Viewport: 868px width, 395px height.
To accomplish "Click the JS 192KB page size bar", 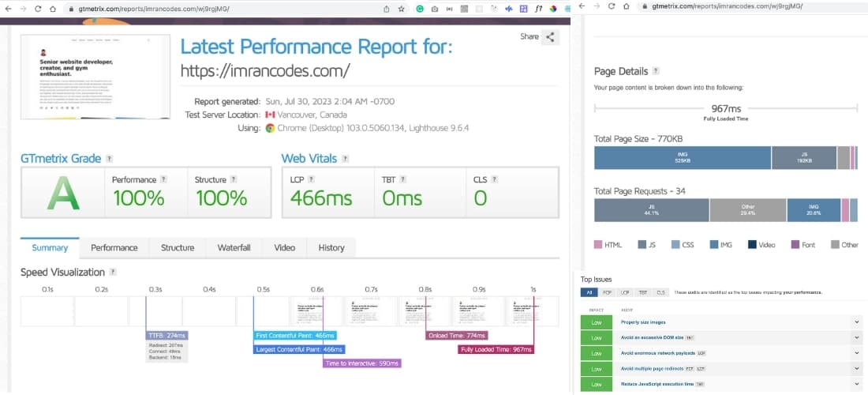I will click(x=804, y=158).
